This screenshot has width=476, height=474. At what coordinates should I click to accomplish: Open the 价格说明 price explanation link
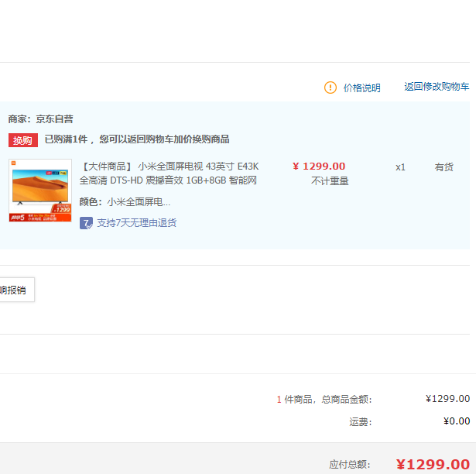[x=362, y=88]
